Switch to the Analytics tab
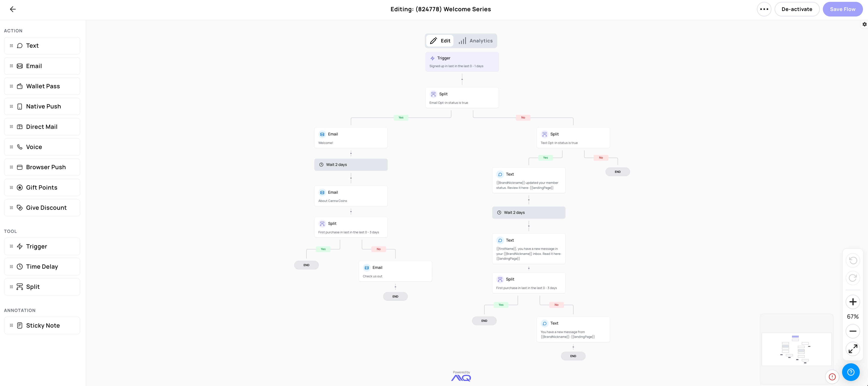The width and height of the screenshot is (868, 386). pos(475,41)
